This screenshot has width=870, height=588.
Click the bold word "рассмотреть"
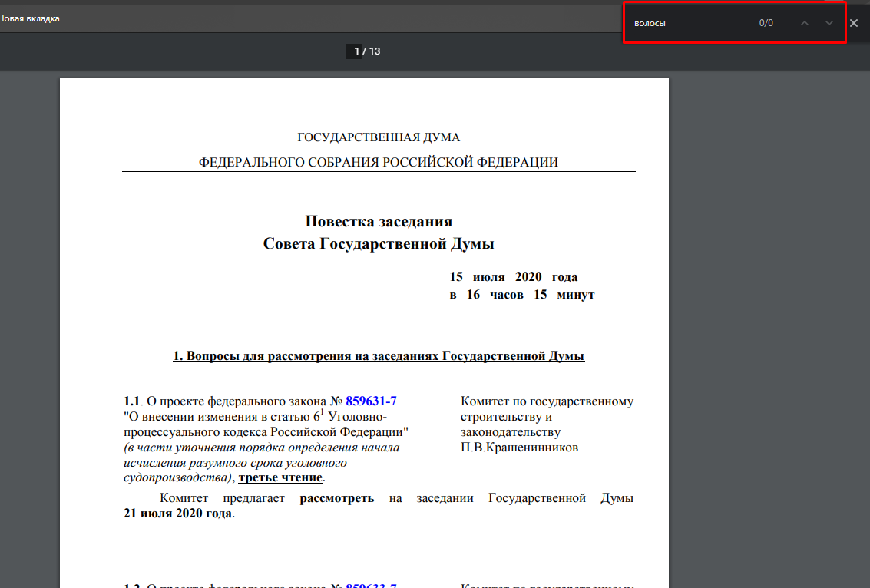click(337, 498)
